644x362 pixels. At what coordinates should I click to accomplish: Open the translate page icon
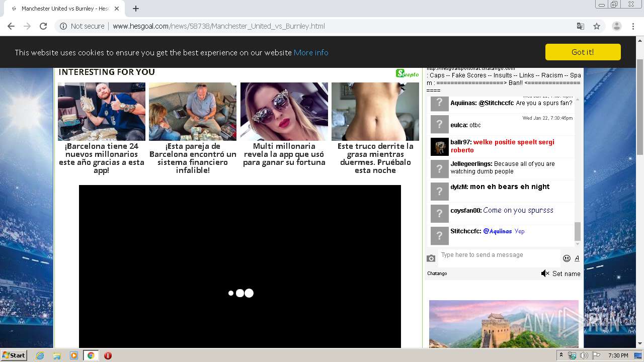580,26
